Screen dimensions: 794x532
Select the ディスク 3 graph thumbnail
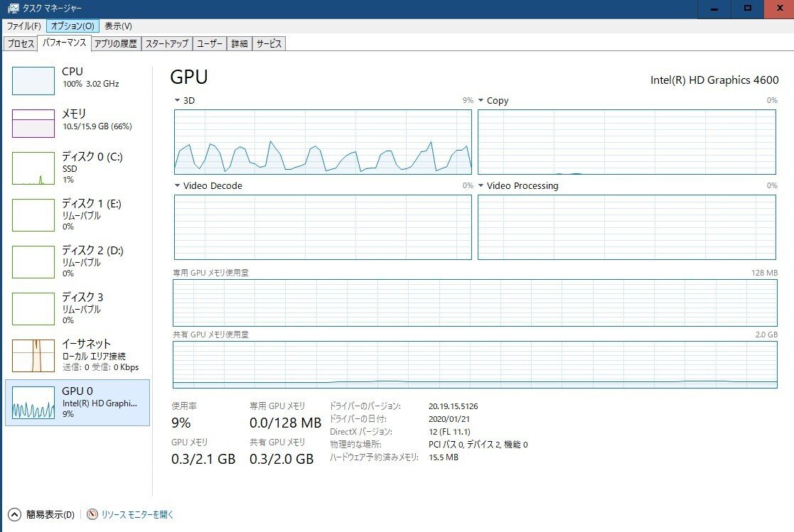click(33, 308)
